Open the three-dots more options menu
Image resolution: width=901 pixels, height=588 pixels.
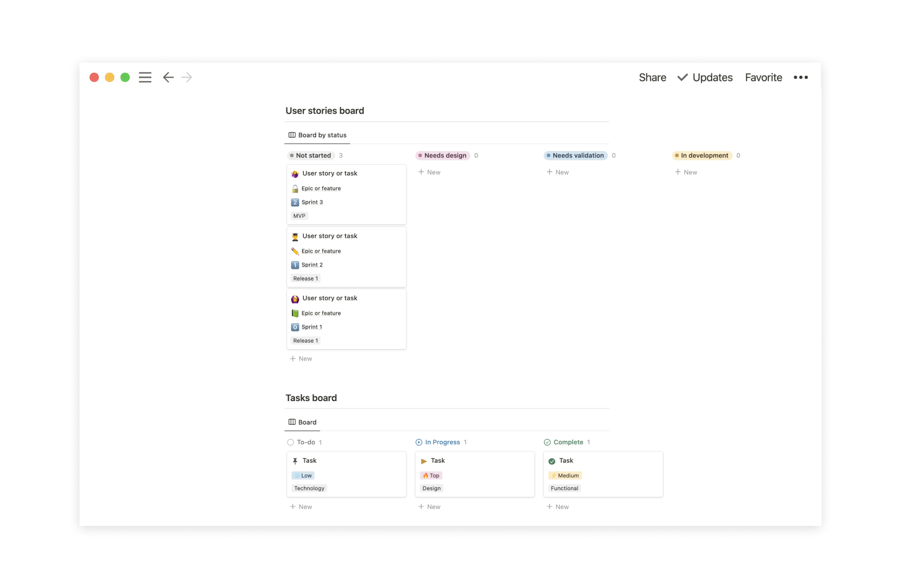point(800,77)
